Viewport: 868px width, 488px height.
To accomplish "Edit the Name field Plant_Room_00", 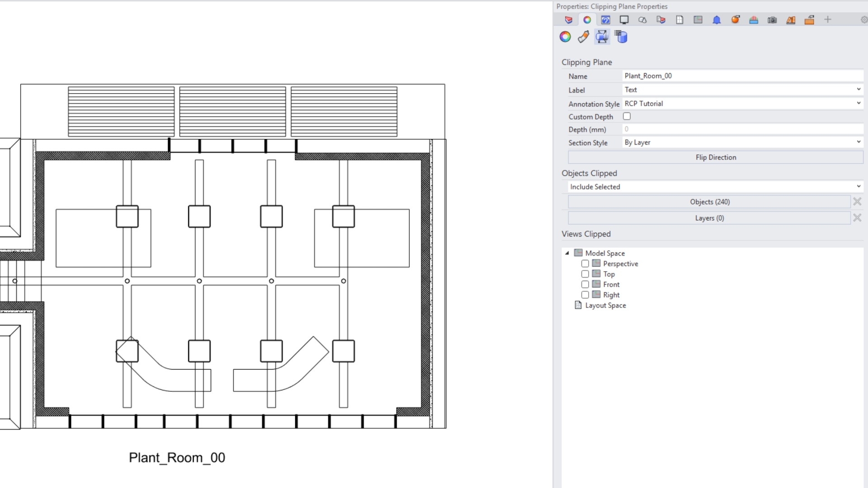I will [743, 76].
